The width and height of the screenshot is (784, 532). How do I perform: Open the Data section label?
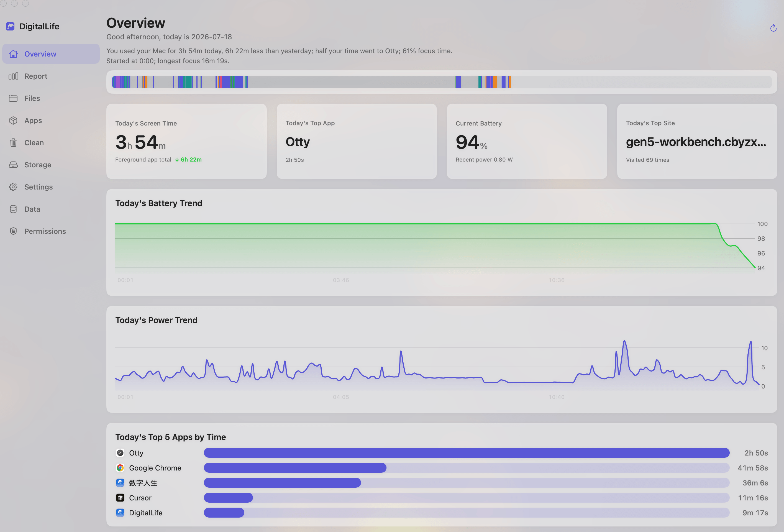pyautogui.click(x=32, y=209)
